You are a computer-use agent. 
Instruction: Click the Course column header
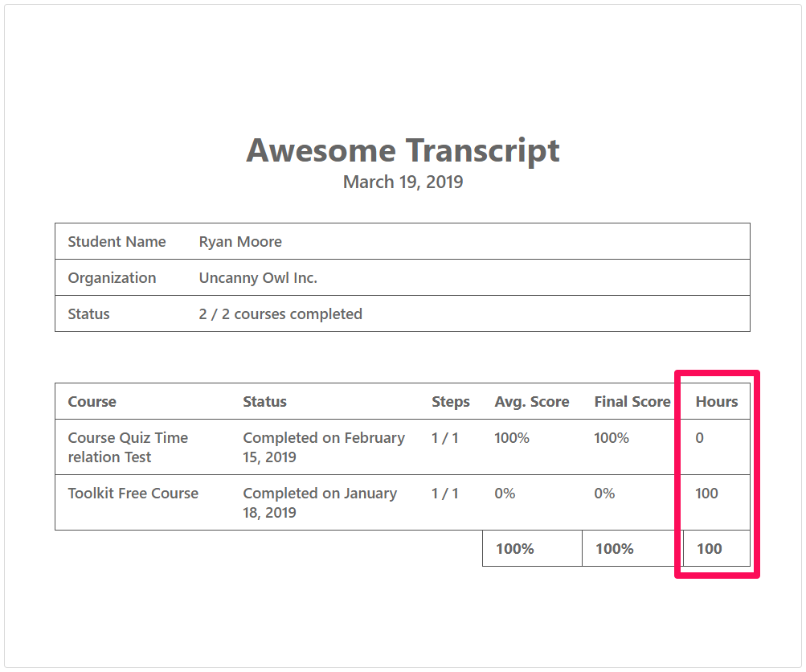coord(92,402)
